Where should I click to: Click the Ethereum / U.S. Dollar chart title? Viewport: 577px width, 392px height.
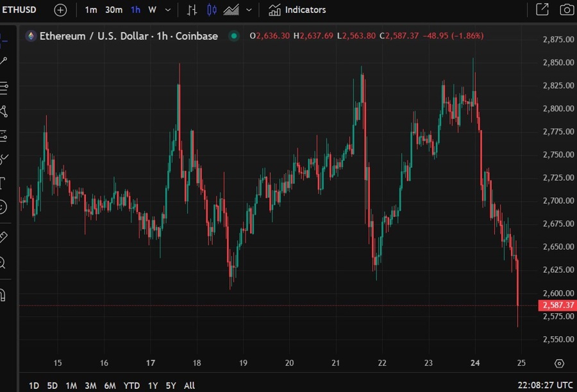tap(128, 36)
